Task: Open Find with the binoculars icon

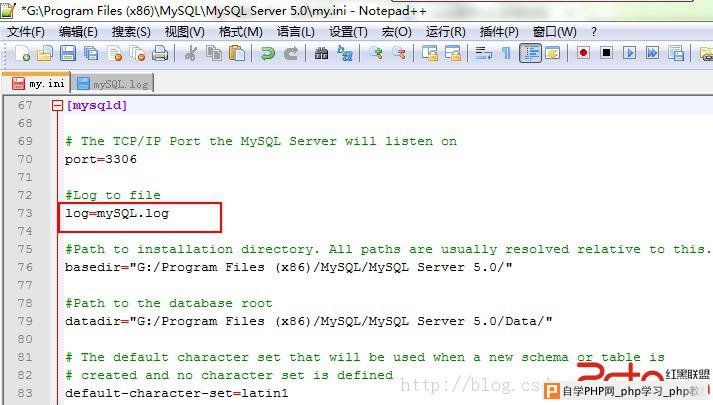Action: tap(321, 54)
